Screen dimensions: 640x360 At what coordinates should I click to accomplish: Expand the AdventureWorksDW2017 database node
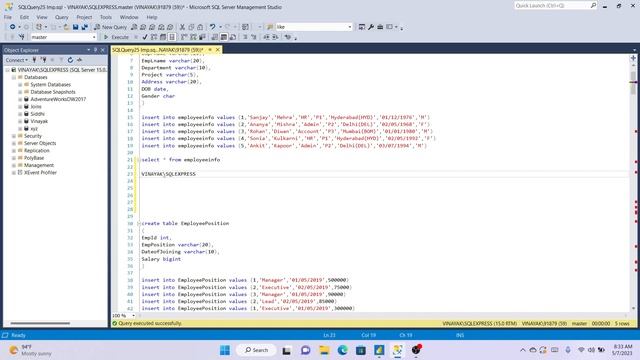click(20, 99)
